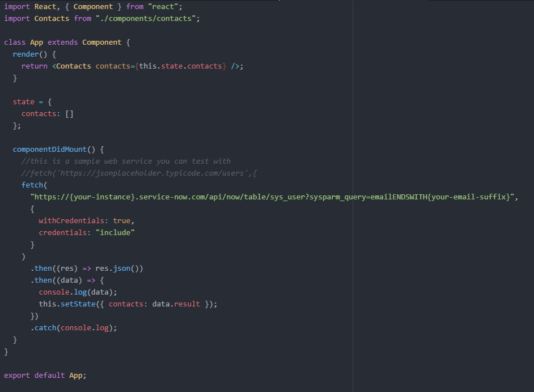Click the commented jsonplaceholder fetch URL
534x392 pixels.
(x=139, y=173)
